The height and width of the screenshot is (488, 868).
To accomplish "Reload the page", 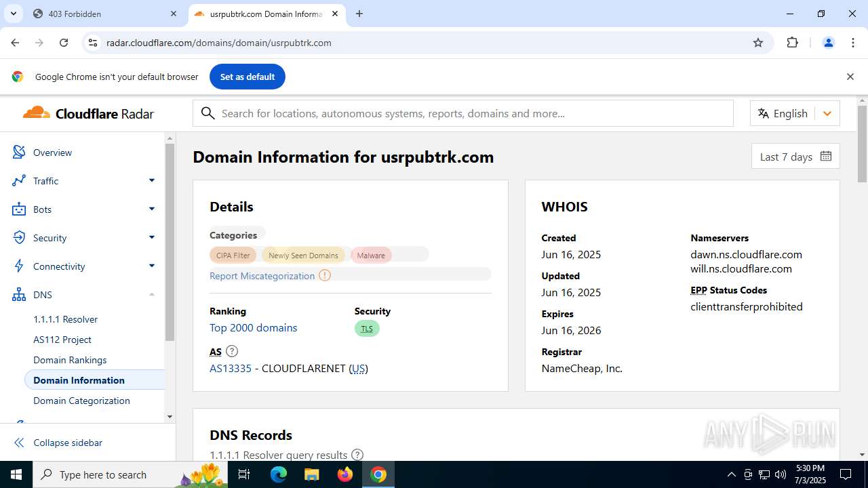I will (x=64, y=43).
